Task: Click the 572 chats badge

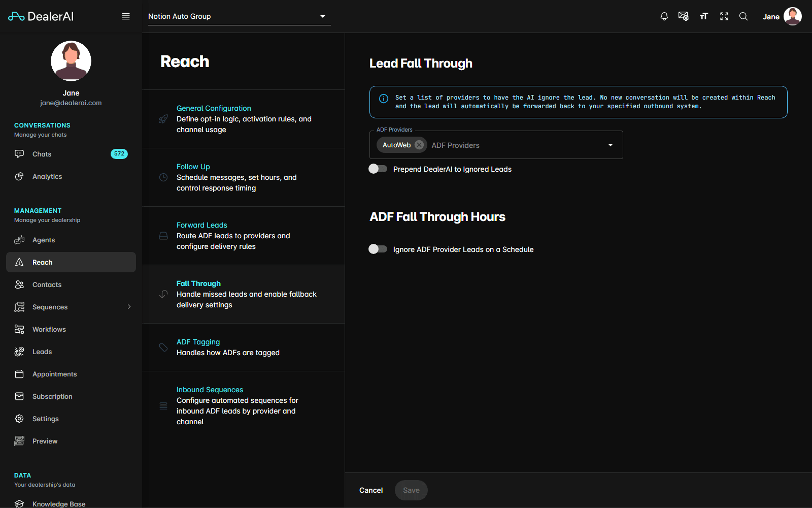Action: pyautogui.click(x=119, y=154)
